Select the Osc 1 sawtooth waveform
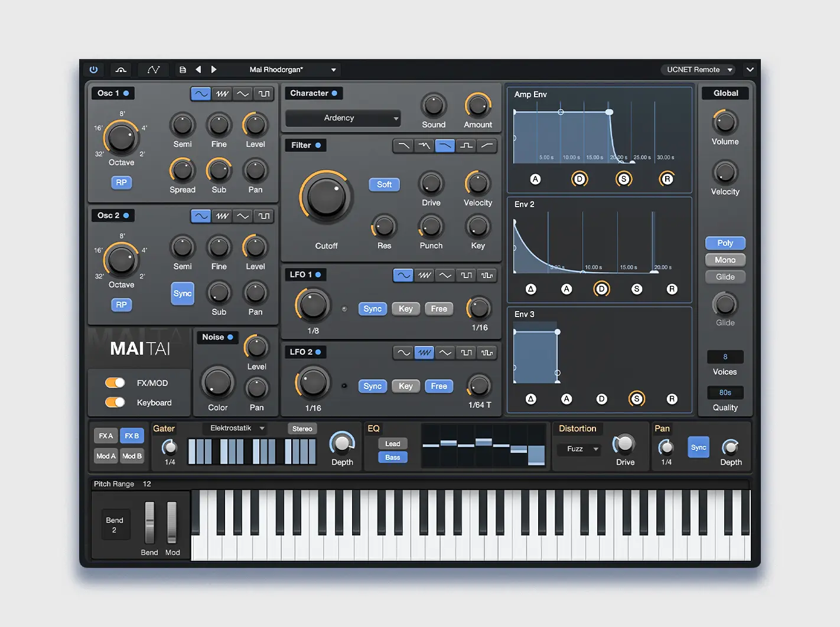Image resolution: width=840 pixels, height=627 pixels. coord(222,94)
